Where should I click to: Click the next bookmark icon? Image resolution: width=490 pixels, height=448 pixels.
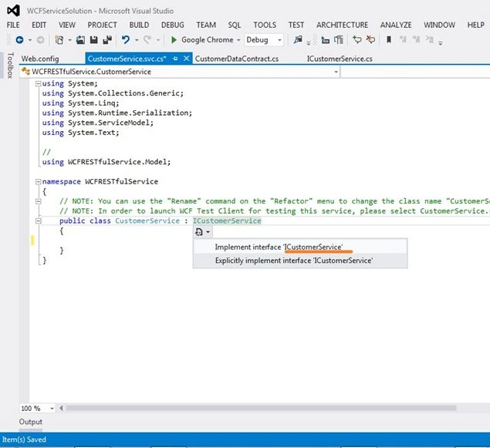click(416, 39)
